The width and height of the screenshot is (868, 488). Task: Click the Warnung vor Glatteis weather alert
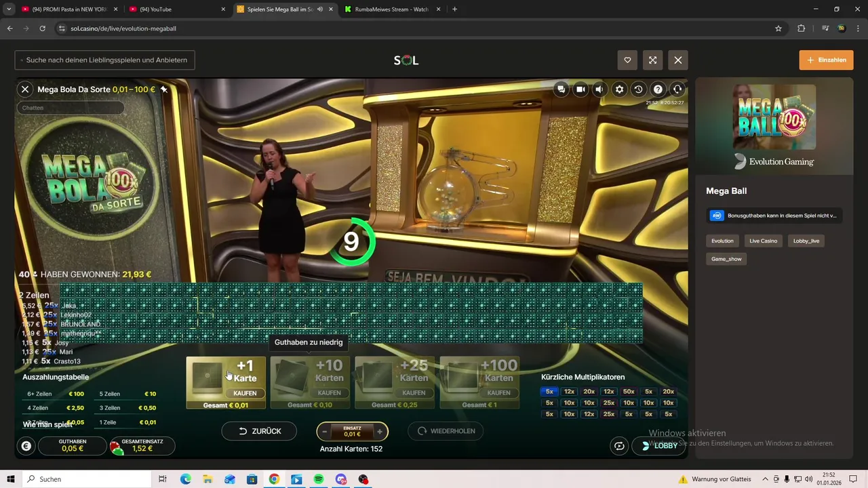715,479
